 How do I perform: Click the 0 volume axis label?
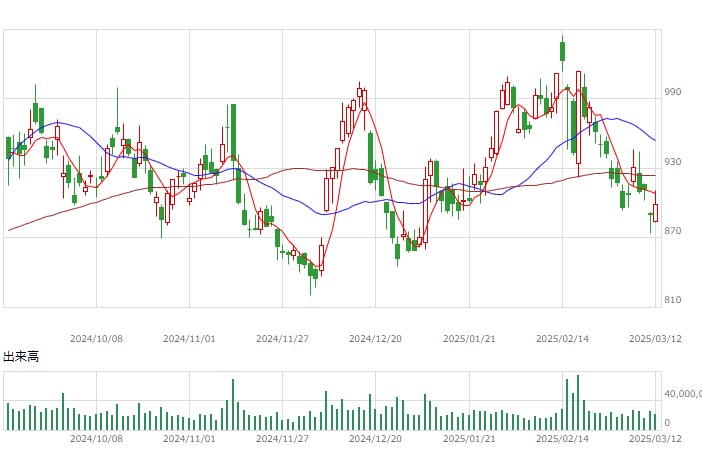[x=668, y=422]
